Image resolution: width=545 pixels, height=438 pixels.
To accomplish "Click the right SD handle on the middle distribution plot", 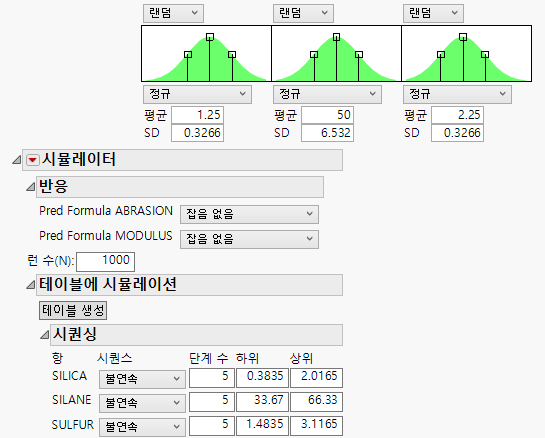I will pos(359,55).
